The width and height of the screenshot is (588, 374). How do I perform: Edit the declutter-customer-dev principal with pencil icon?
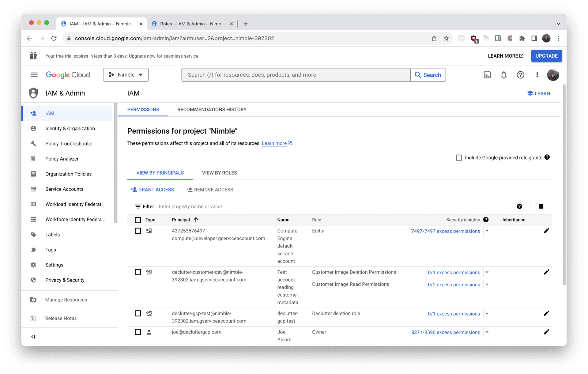546,272
